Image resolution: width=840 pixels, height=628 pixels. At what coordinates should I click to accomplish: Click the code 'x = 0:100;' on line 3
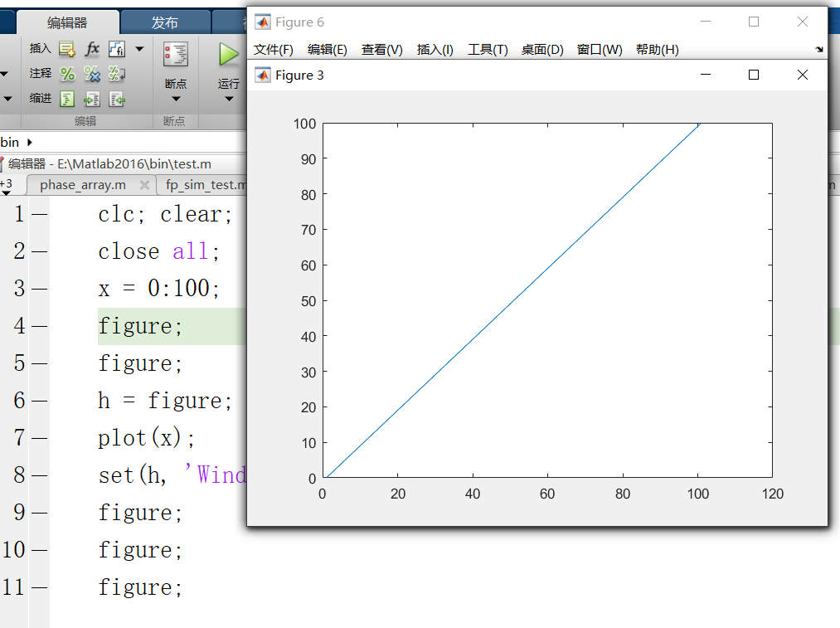click(x=158, y=289)
